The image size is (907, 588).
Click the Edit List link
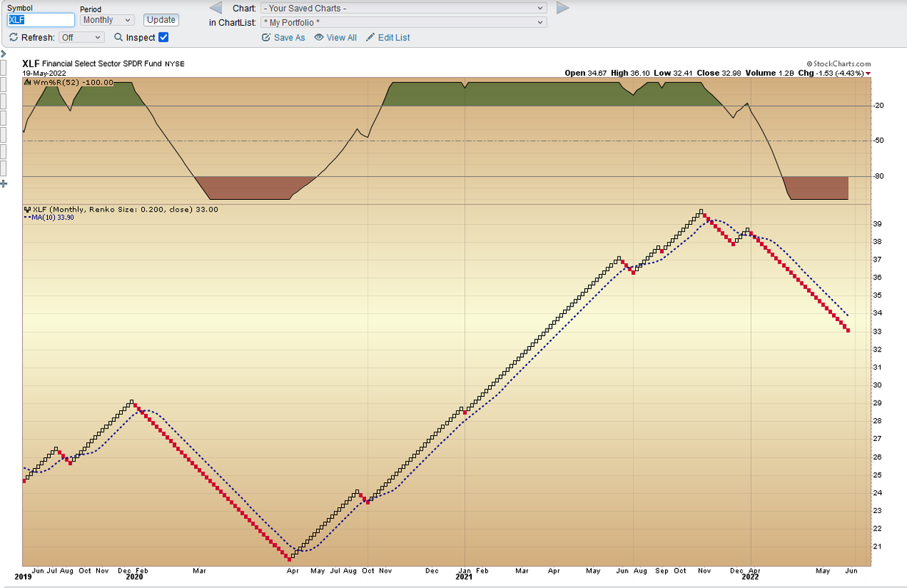pyautogui.click(x=394, y=37)
